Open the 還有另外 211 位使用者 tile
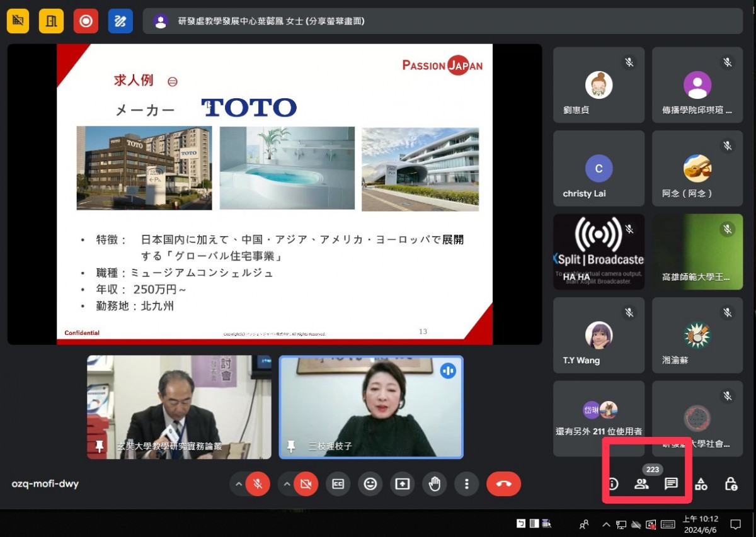756x537 pixels. click(598, 419)
